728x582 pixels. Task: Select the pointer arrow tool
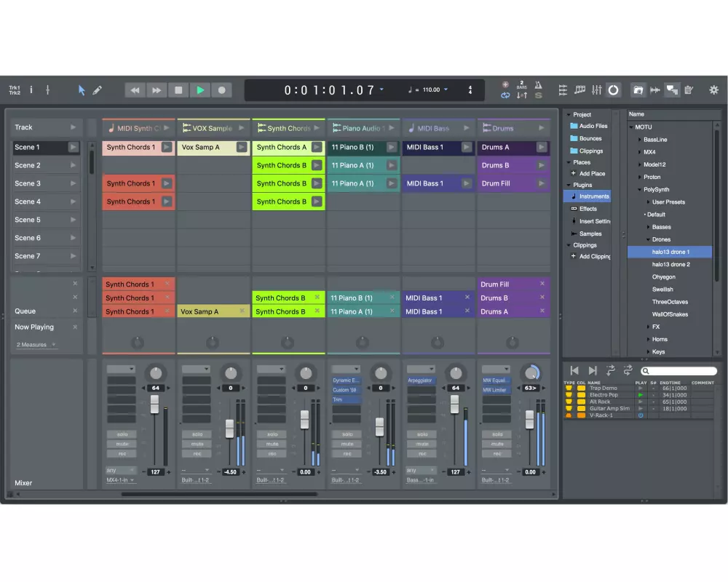pos(82,90)
